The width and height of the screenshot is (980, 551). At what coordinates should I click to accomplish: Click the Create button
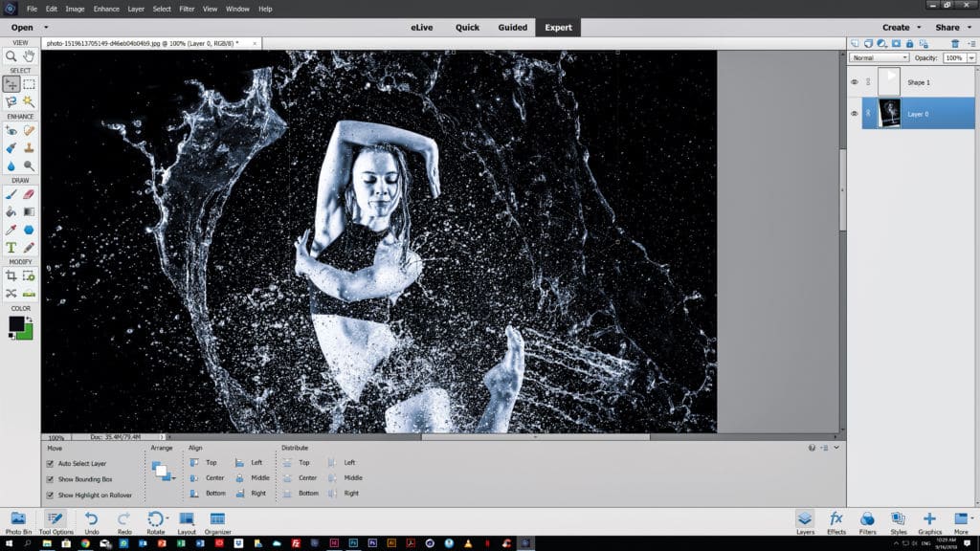pos(896,27)
